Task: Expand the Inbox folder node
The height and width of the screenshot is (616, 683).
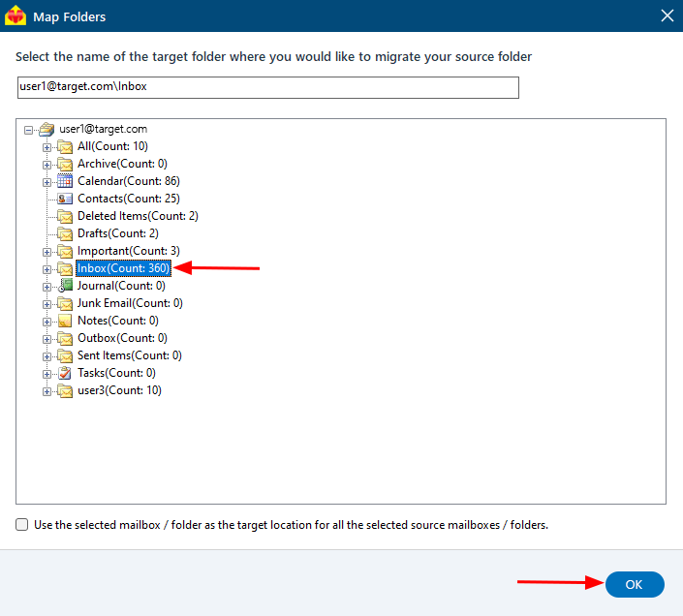Action: pos(47,269)
